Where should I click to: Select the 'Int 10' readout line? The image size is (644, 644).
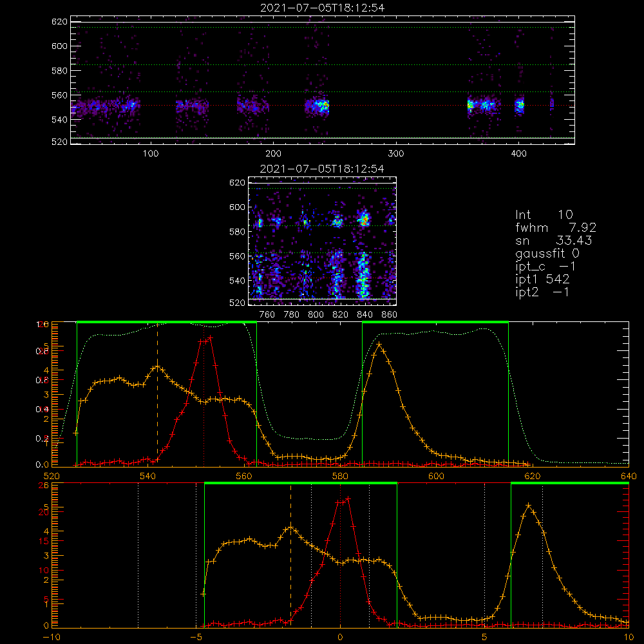point(544,214)
